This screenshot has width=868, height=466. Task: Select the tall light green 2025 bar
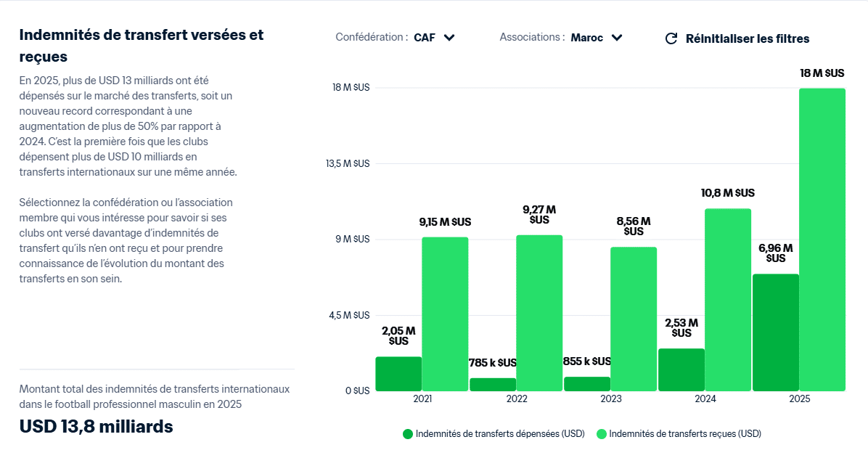pos(822,240)
